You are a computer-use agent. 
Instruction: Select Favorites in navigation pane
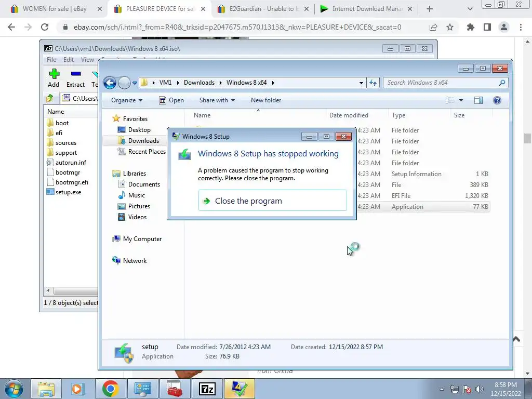130,119
